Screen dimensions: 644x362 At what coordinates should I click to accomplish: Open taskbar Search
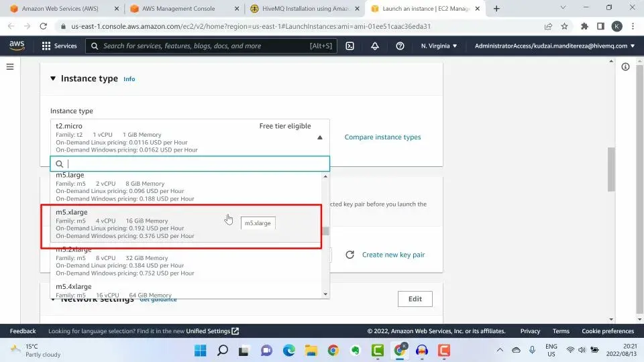pyautogui.click(x=223, y=351)
